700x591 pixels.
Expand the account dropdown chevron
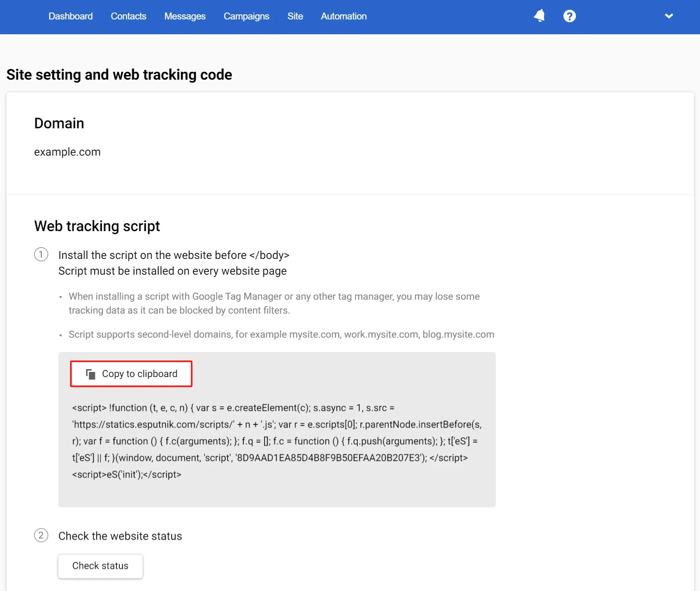(x=669, y=16)
